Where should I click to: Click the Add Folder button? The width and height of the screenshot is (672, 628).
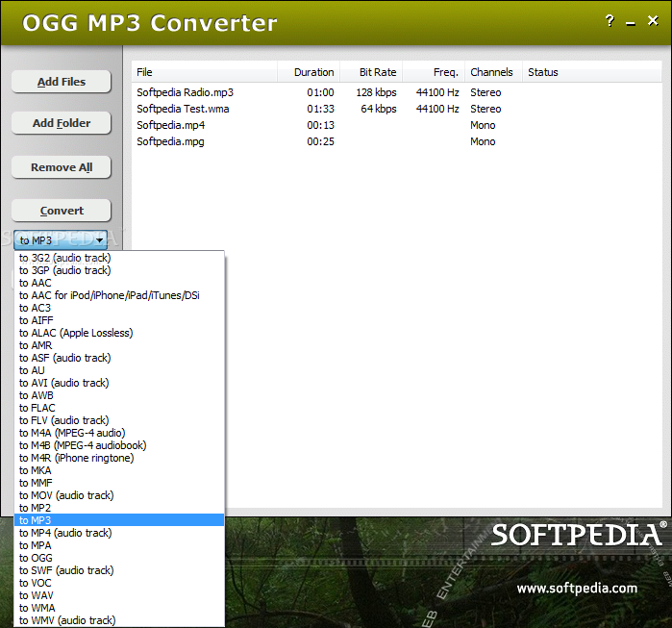62,123
